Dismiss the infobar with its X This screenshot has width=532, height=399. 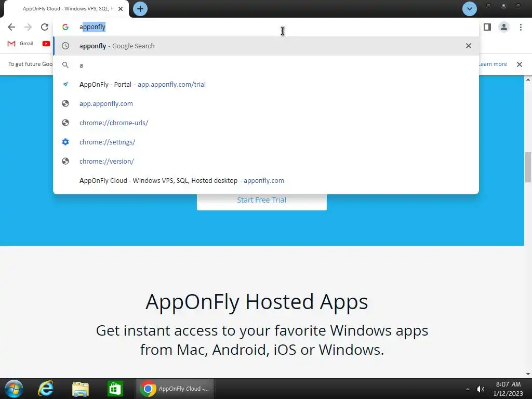520,64
